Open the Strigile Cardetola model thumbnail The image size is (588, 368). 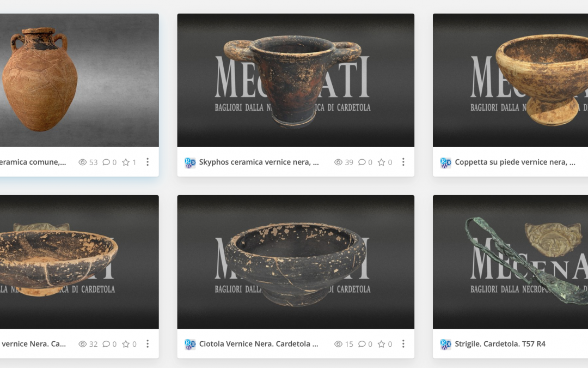(x=510, y=262)
